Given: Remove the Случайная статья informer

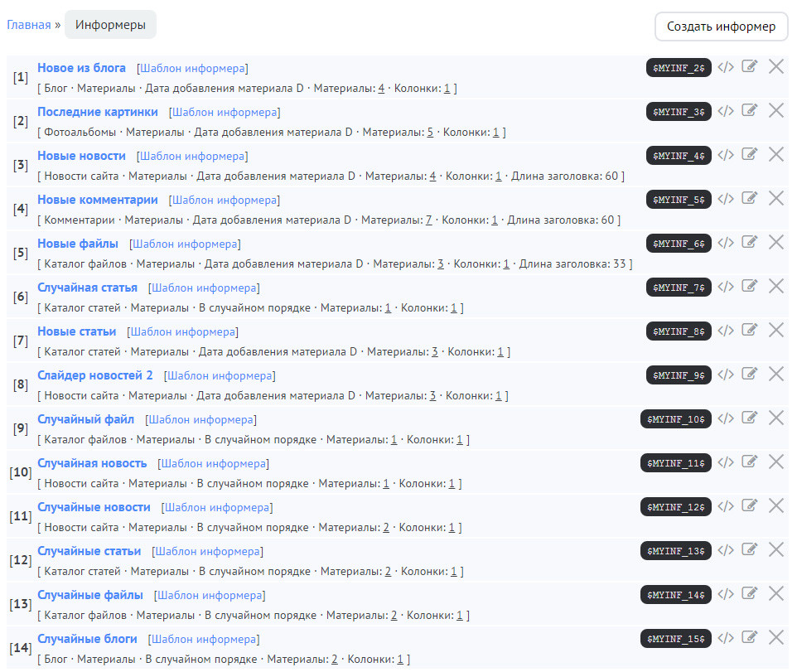Looking at the screenshot, I should (x=776, y=286).
